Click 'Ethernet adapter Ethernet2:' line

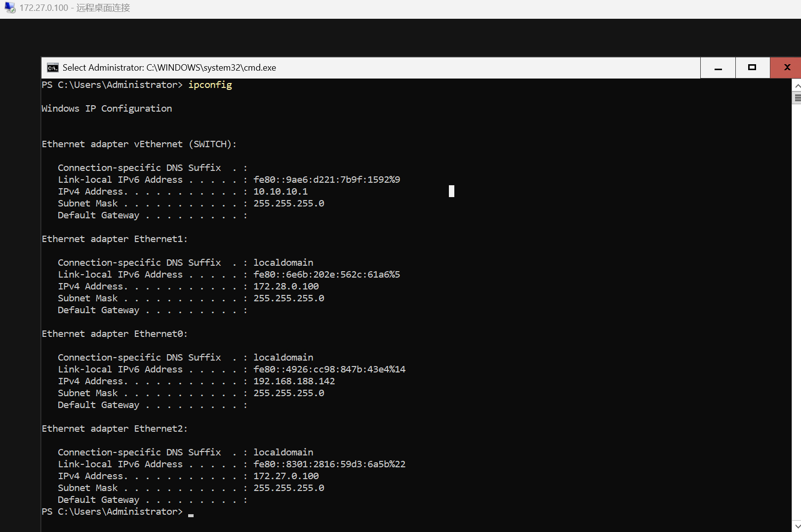point(115,428)
